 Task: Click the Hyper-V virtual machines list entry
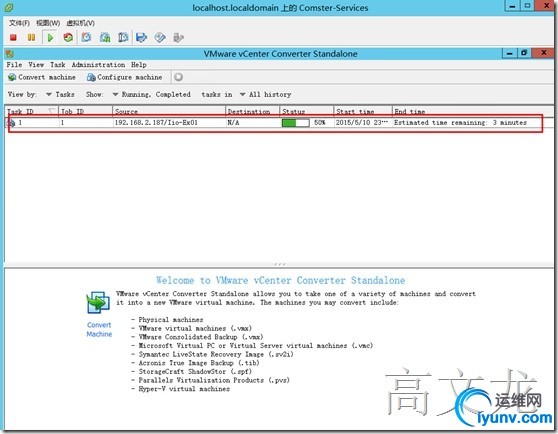pyautogui.click(x=184, y=389)
